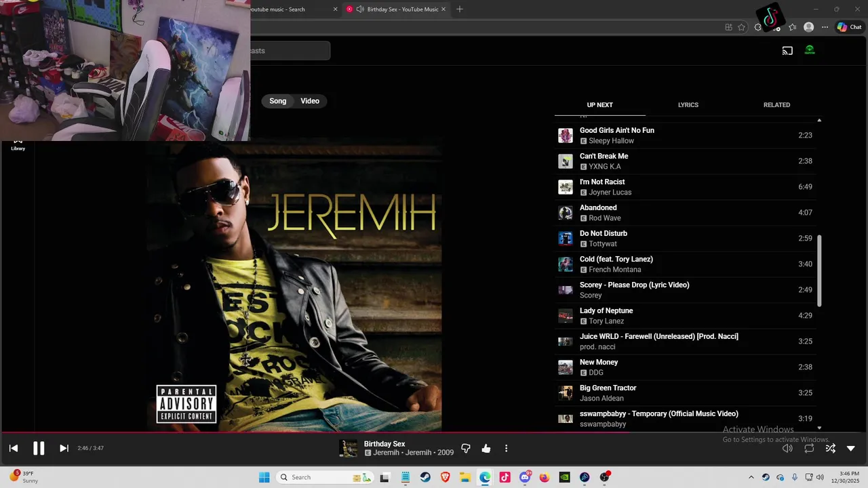Play Cold (feat. Tory Lanez) from queue
The image size is (868, 488).
tap(686, 264)
